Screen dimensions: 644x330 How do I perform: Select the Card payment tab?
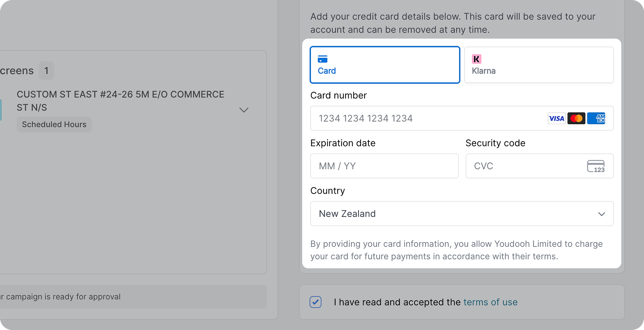point(385,65)
